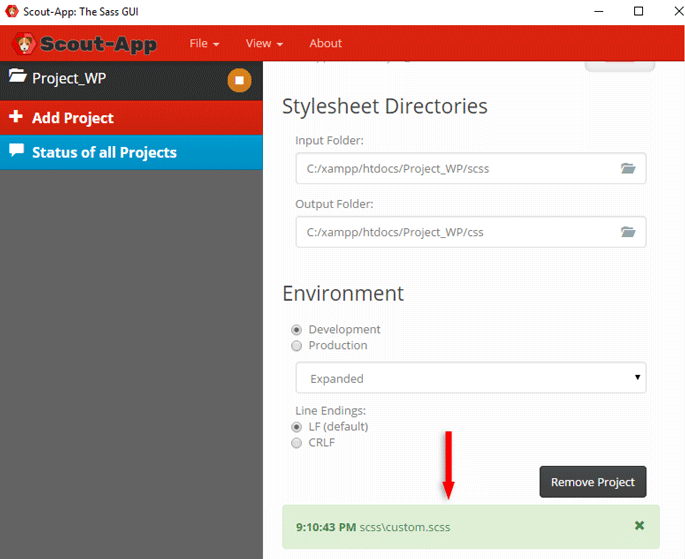685x559 pixels.
Task: Choose LF (default) line endings
Action: (297, 427)
